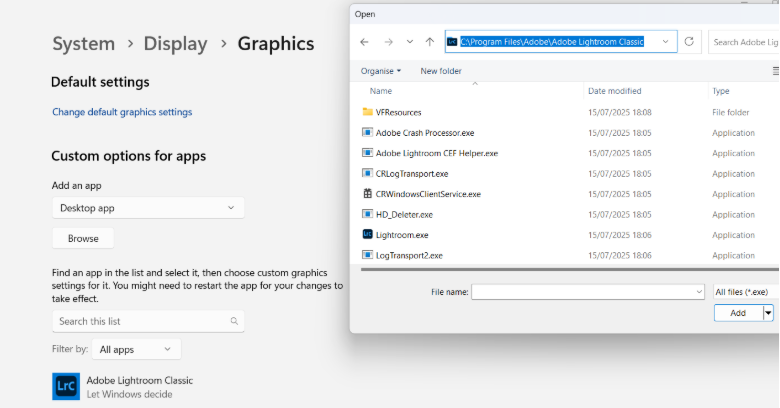The width and height of the screenshot is (780, 408).
Task: Create a New folder
Action: tap(441, 71)
